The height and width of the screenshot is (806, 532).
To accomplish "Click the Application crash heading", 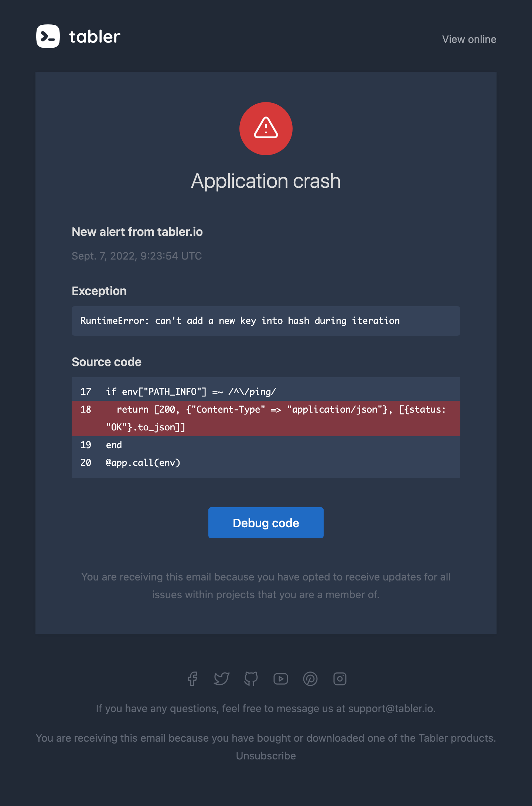I will [x=266, y=181].
